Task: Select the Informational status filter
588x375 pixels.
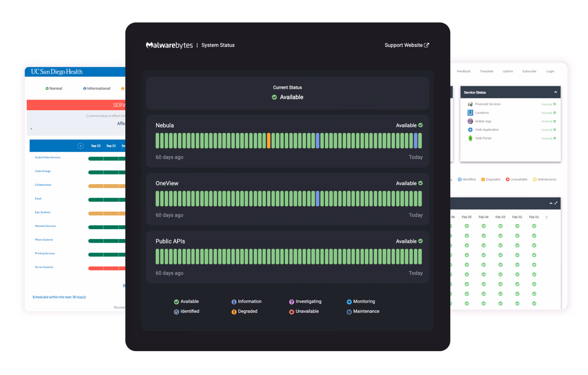Action: tap(97, 88)
